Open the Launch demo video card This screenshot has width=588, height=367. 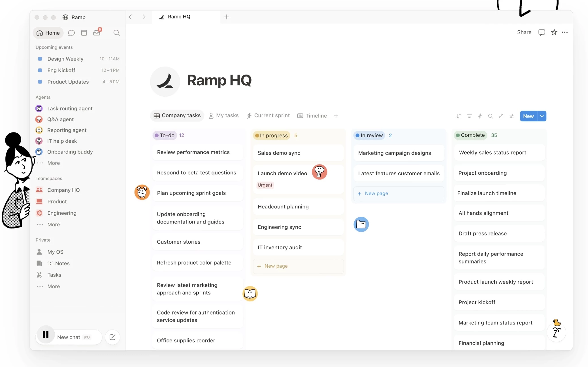(x=299, y=179)
